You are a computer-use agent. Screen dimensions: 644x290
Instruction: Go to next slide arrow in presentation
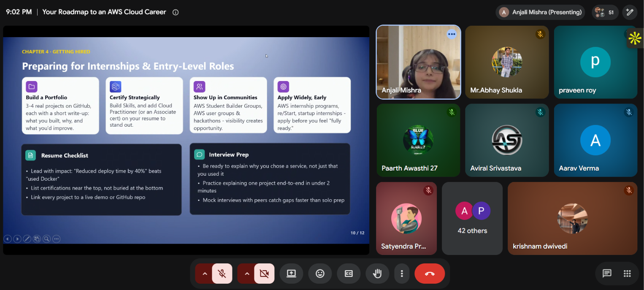pos(17,239)
